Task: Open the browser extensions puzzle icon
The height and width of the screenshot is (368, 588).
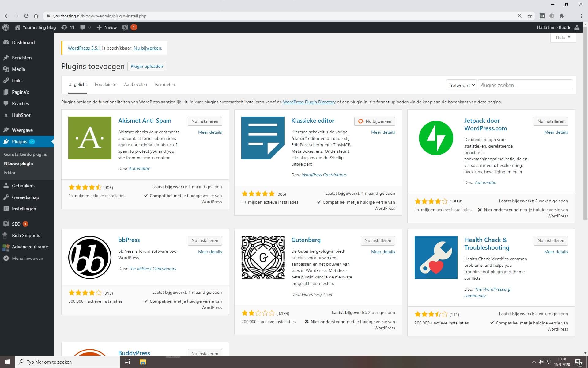Action: (561, 16)
